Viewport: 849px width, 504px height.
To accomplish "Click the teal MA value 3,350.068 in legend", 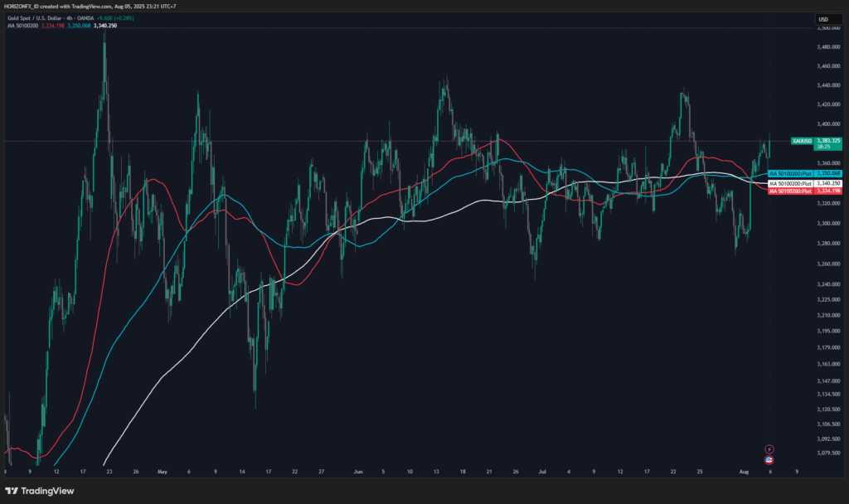I will pyautogui.click(x=78, y=26).
